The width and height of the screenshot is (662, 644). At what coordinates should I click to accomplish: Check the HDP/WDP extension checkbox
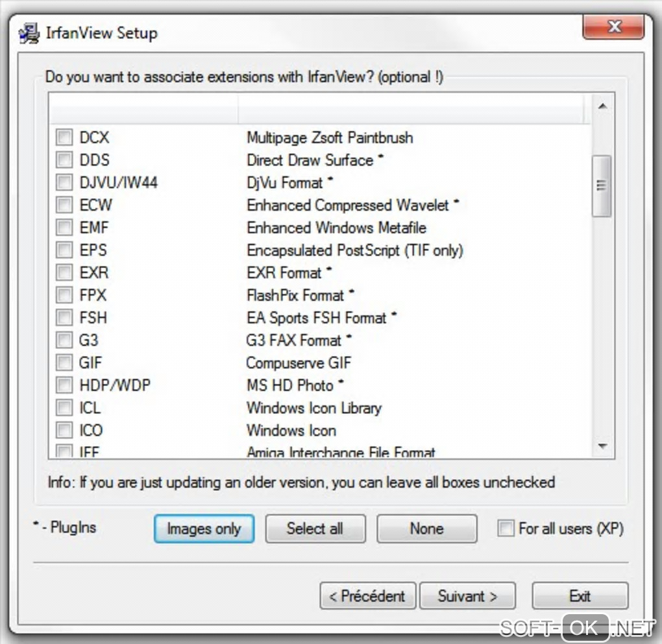pyautogui.click(x=64, y=385)
